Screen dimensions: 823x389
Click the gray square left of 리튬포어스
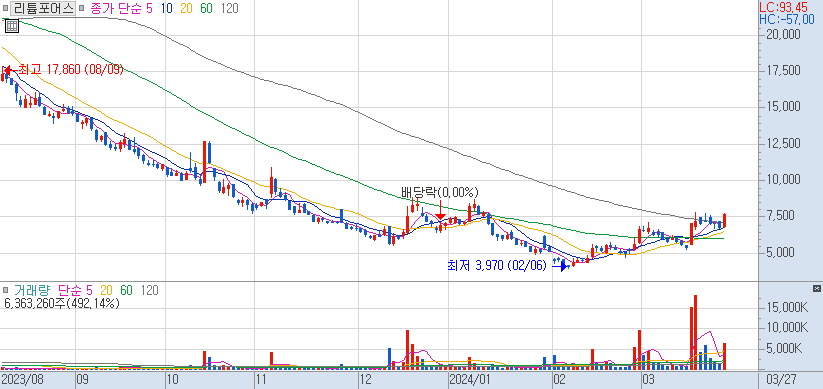coord(5,8)
